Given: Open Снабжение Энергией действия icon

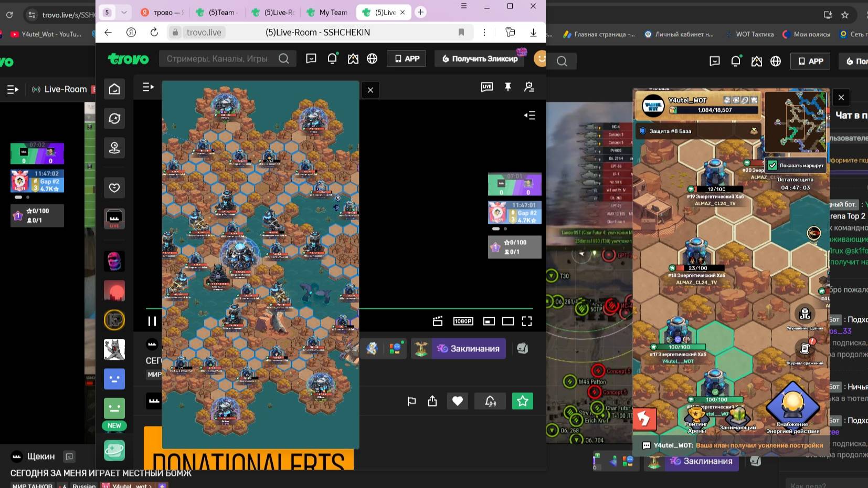Looking at the screenshot, I should [x=792, y=408].
